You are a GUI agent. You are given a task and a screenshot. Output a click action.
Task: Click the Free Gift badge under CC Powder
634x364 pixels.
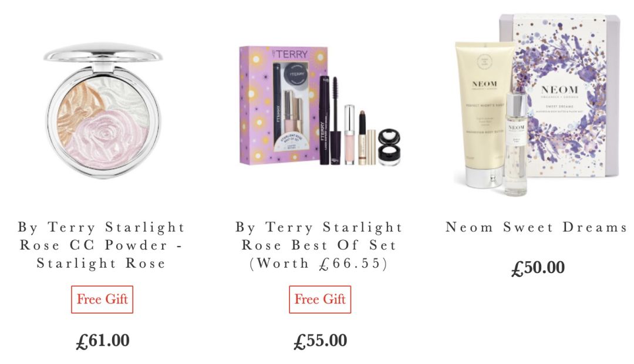102,299
